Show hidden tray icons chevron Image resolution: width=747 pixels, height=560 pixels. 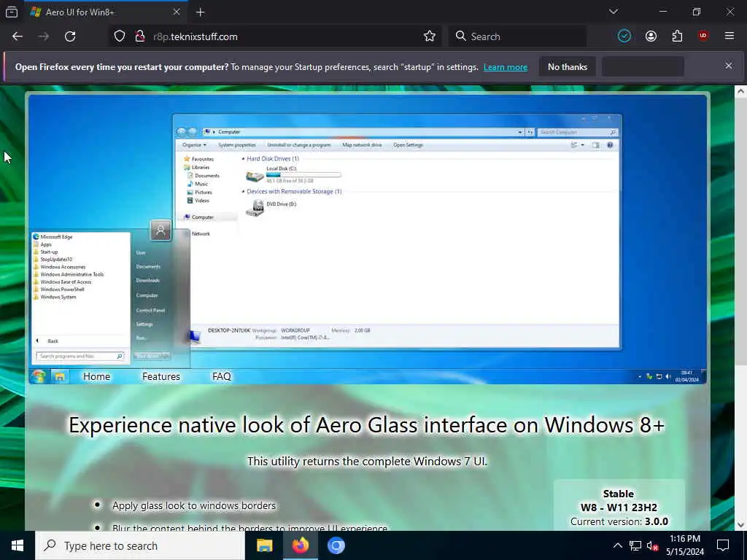617,545
